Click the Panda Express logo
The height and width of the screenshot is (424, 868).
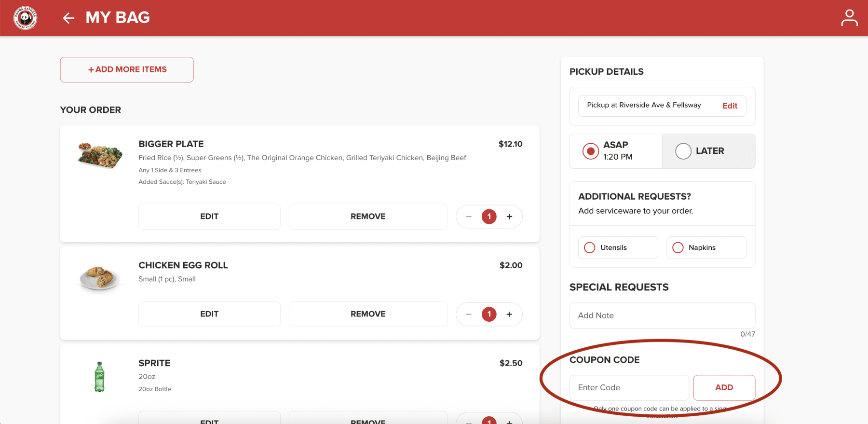coord(25,18)
